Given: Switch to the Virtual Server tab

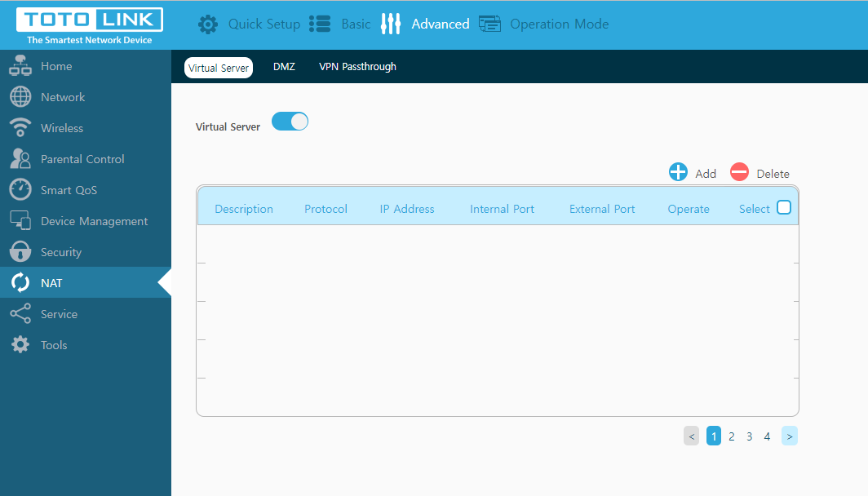Looking at the screenshot, I should 219,68.
